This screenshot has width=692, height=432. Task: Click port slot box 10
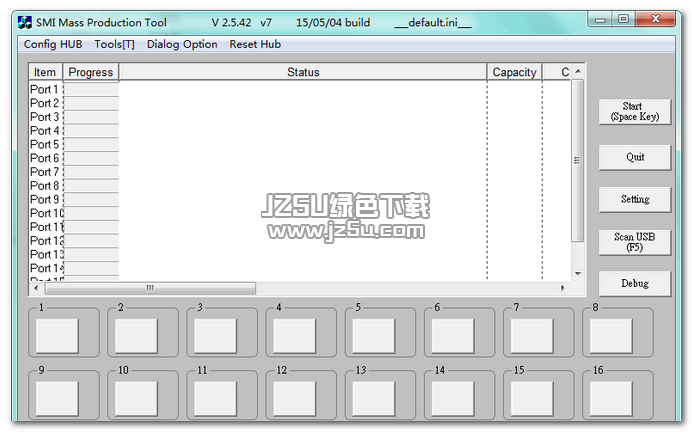tap(136, 399)
